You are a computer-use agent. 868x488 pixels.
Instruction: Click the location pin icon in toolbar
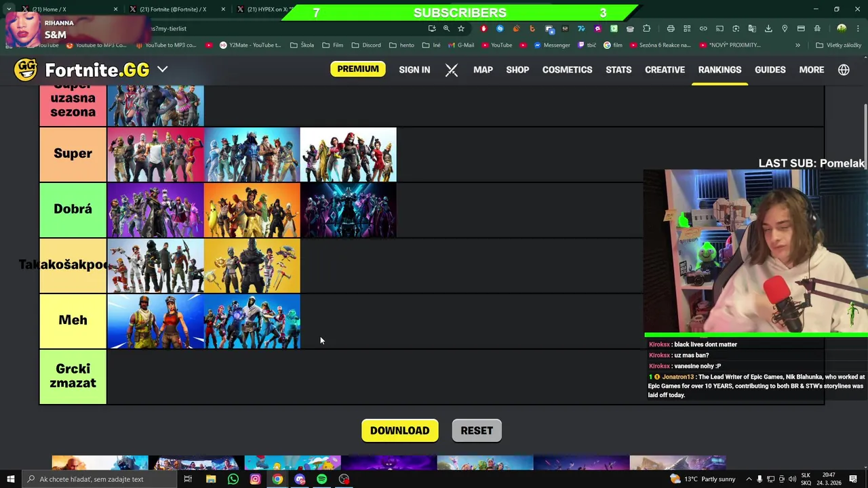coord(785,28)
